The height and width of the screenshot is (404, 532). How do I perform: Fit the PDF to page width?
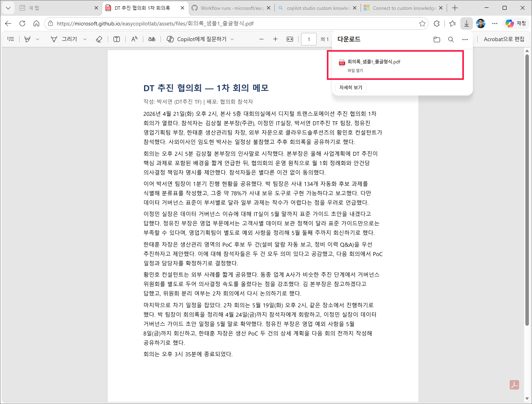[x=290, y=39]
